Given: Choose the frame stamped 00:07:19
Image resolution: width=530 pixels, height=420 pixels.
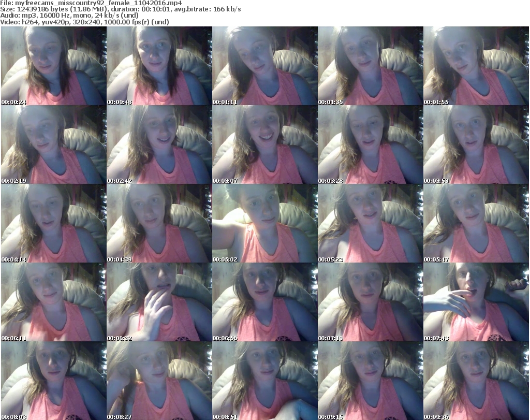Looking at the screenshot, I should pos(370,302).
